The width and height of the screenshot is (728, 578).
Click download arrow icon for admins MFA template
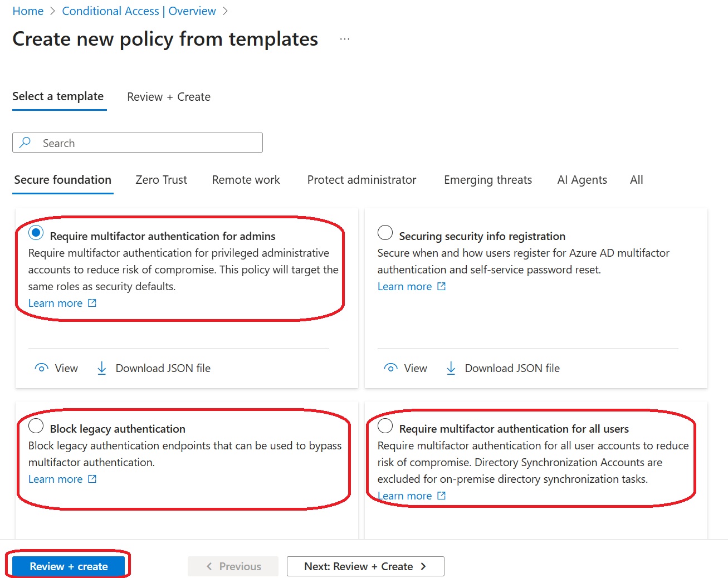[102, 368]
